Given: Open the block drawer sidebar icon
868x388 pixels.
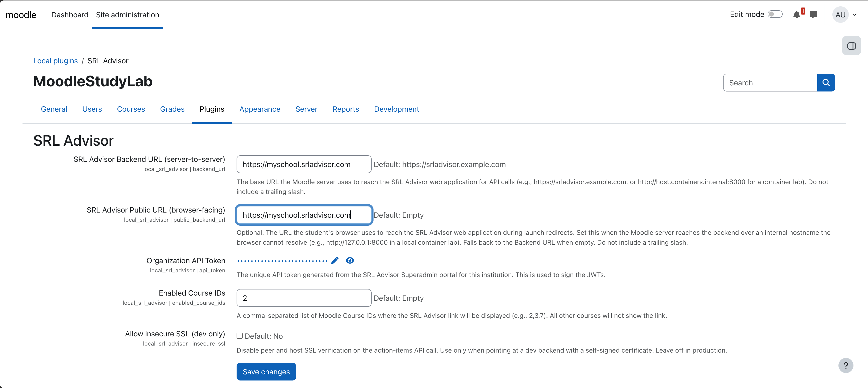Looking at the screenshot, I should pos(851,46).
